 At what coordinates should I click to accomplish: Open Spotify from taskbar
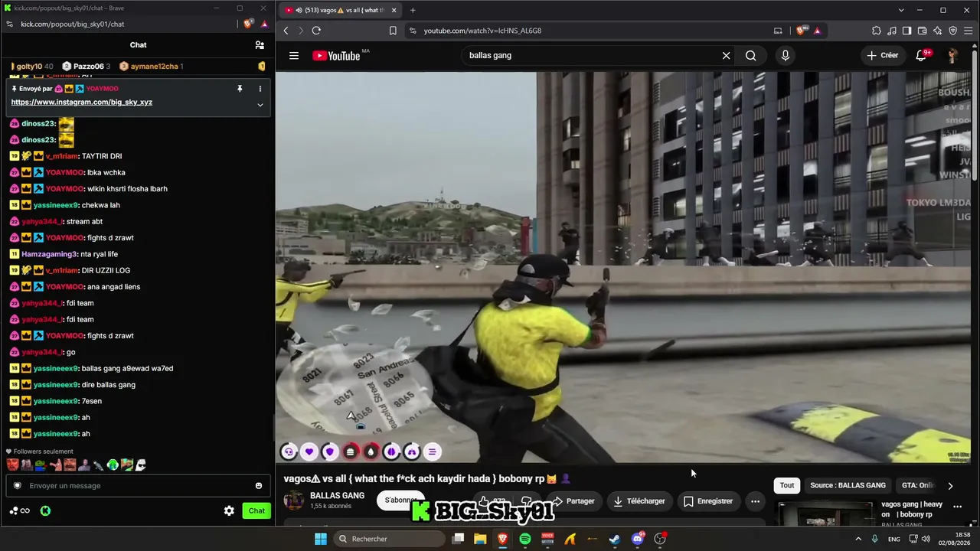(x=524, y=539)
